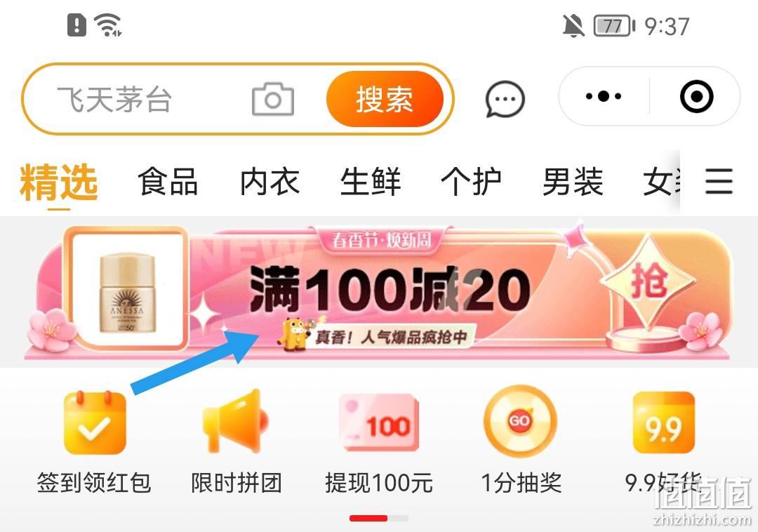Expand all categories with hamburger icon

pyautogui.click(x=719, y=181)
